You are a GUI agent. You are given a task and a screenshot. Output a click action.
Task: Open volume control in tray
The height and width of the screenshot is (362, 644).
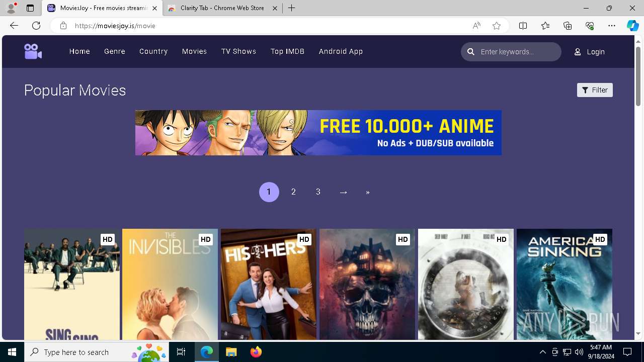coord(579,352)
